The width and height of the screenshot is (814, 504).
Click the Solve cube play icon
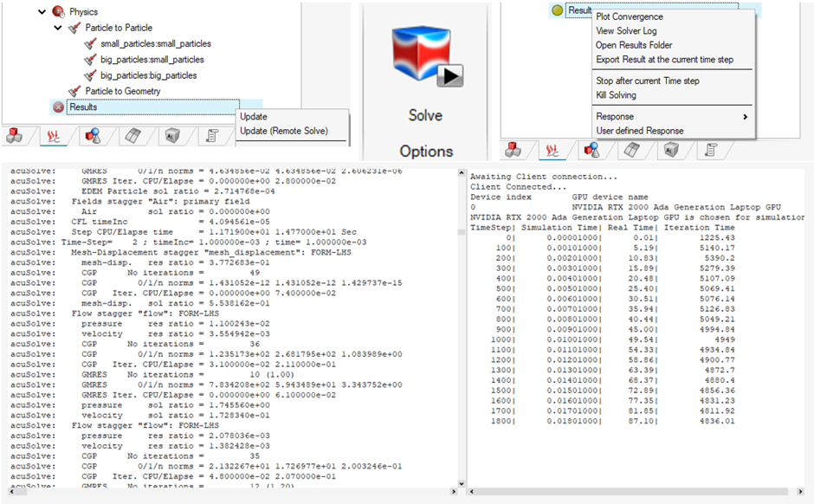click(427, 57)
